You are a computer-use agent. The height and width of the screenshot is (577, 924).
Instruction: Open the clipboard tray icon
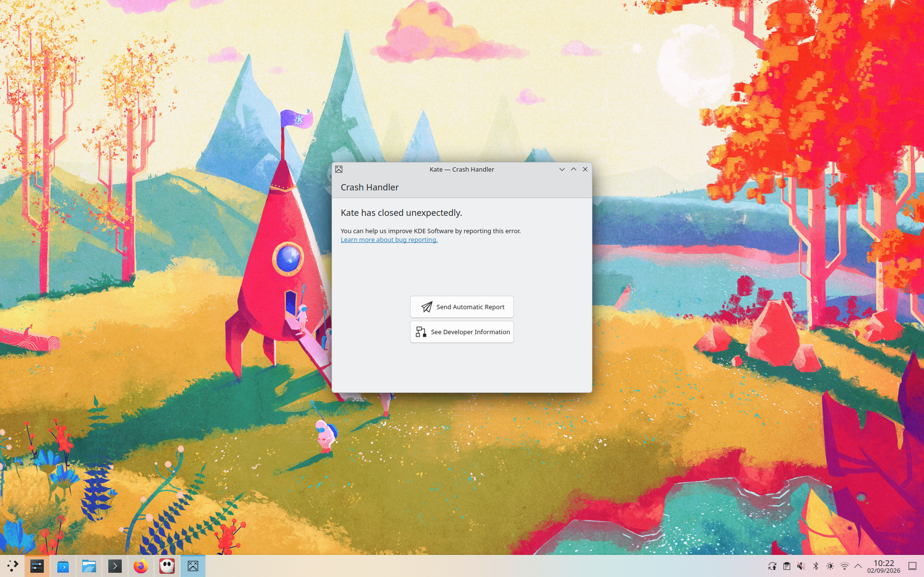(x=787, y=566)
